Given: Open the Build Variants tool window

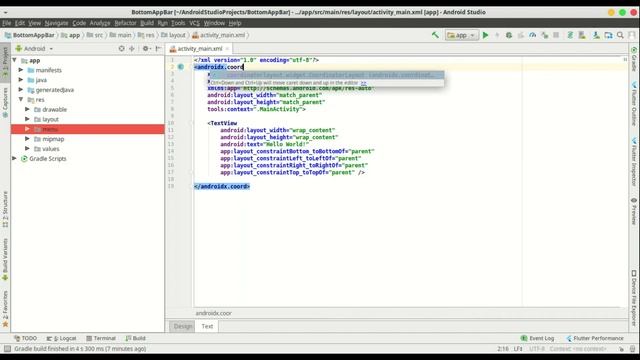Looking at the screenshot, I should point(5,260).
